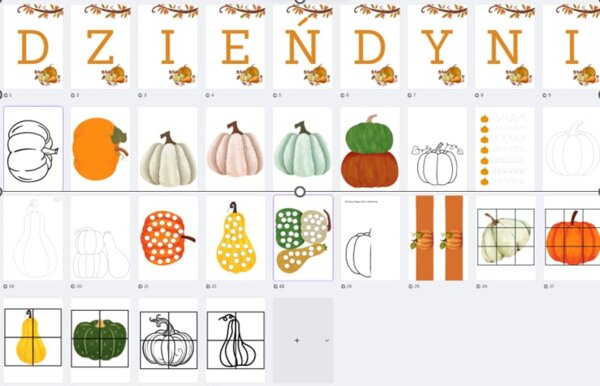600x386 pixels.
Task: Add a new page with plus icon
Action: [297, 340]
